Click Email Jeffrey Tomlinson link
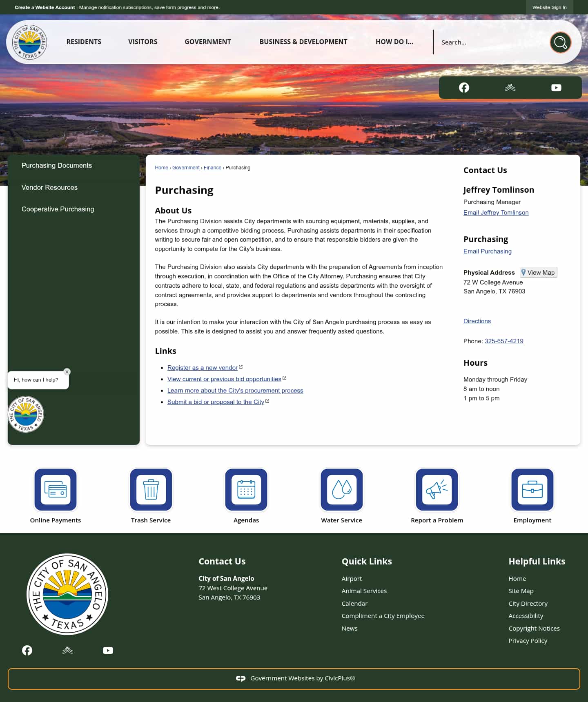 point(496,213)
